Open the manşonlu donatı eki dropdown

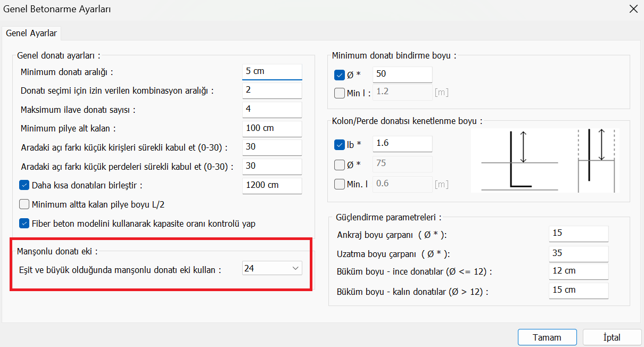coord(272,269)
